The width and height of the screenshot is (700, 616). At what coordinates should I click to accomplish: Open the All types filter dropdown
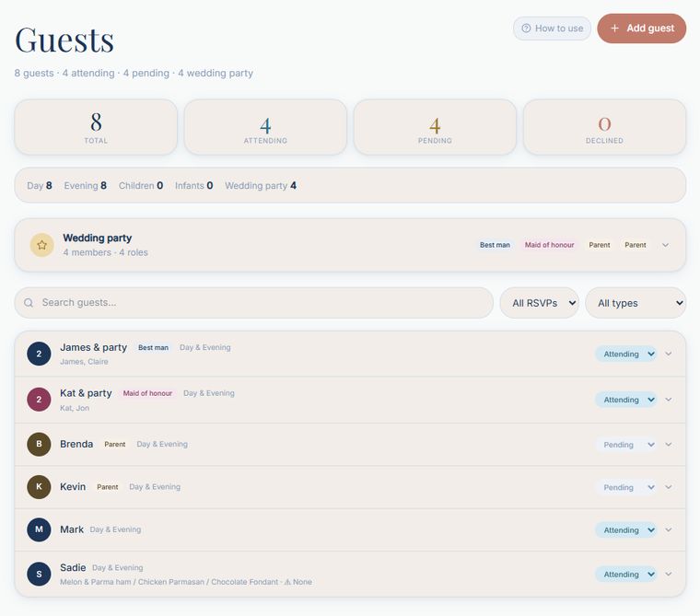click(636, 303)
